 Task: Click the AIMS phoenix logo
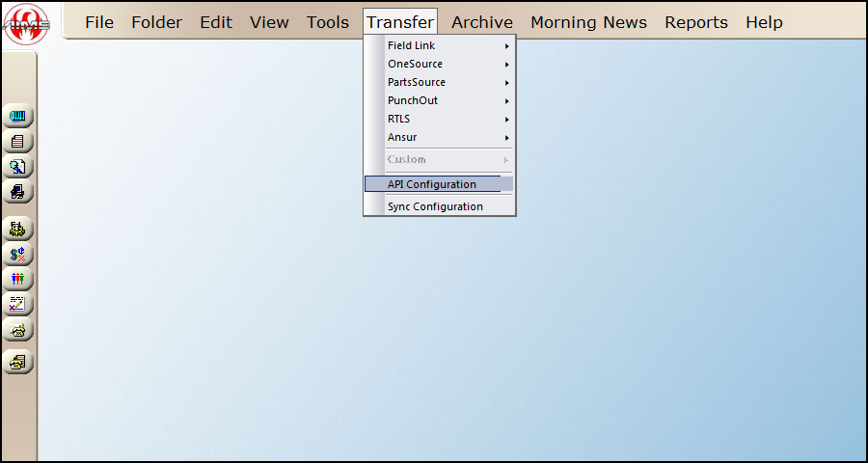tap(26, 24)
